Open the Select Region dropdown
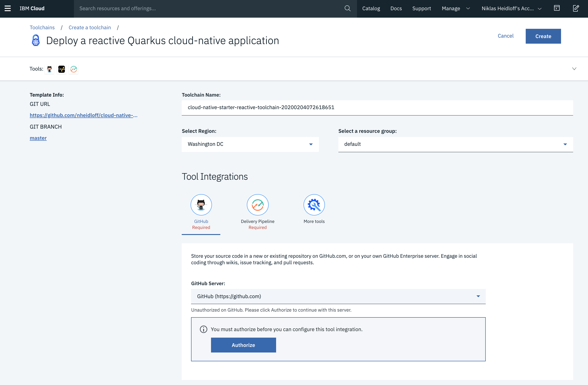Image resolution: width=588 pixels, height=385 pixels. 250,144
